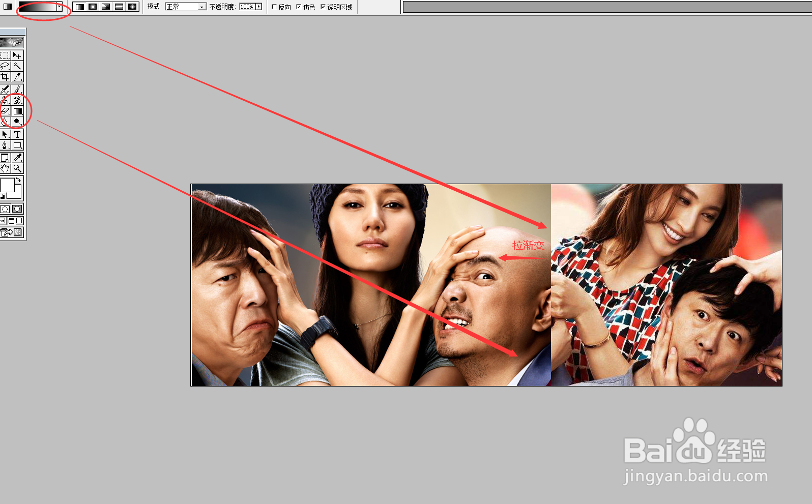Choose Angle Gradient style

pos(106,7)
